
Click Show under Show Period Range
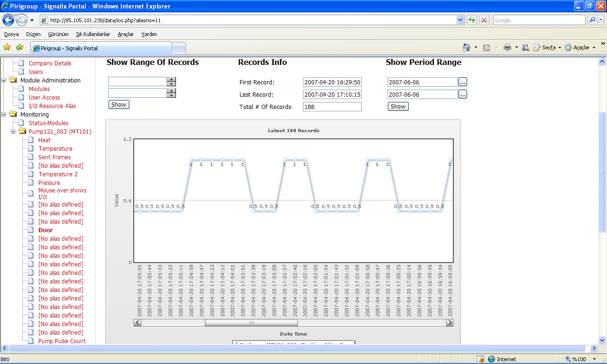(x=398, y=106)
